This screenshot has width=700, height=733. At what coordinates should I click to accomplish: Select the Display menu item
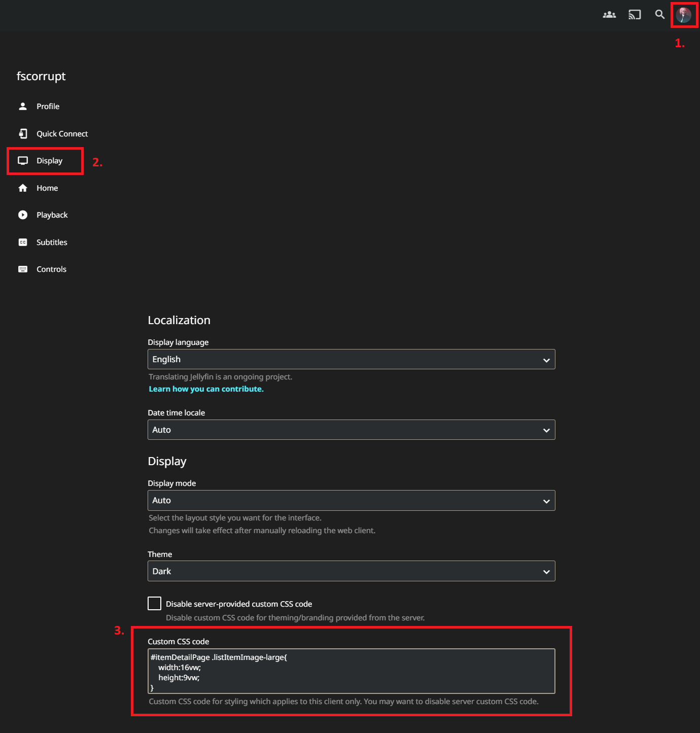[49, 161]
